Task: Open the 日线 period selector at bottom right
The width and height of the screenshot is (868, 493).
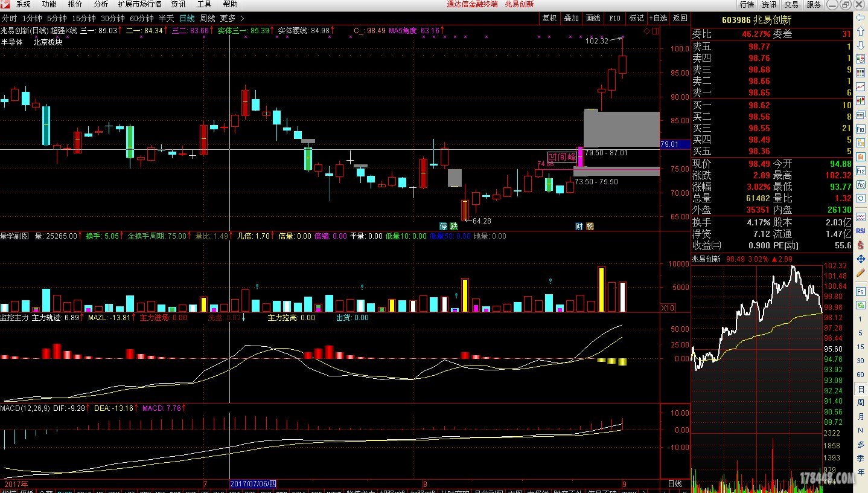Action: pyautogui.click(x=675, y=484)
